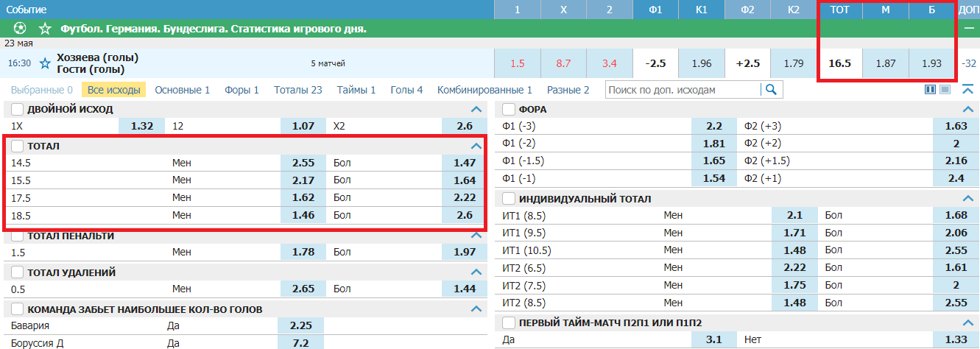
Task: Open the Комбинированные 1 tab
Action: pos(484,90)
